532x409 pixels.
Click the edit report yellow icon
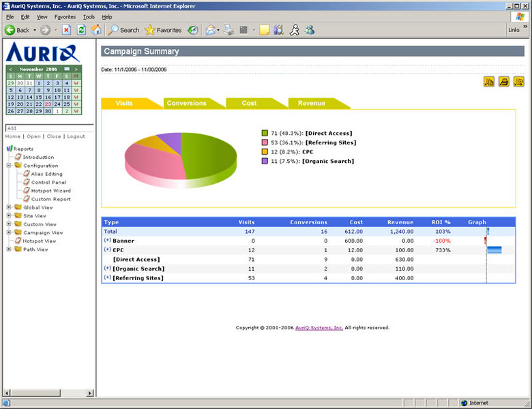[x=519, y=81]
